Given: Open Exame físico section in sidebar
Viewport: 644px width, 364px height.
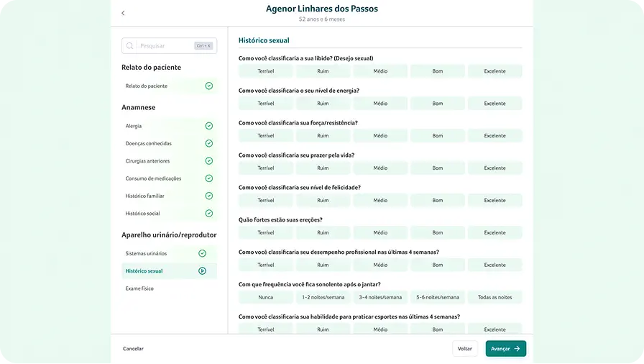Looking at the screenshot, I should tap(139, 288).
